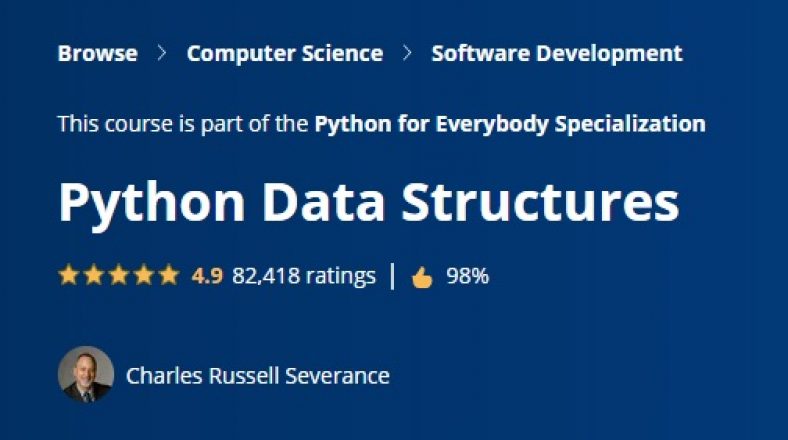Click the 4.9 rating score

tap(206, 276)
